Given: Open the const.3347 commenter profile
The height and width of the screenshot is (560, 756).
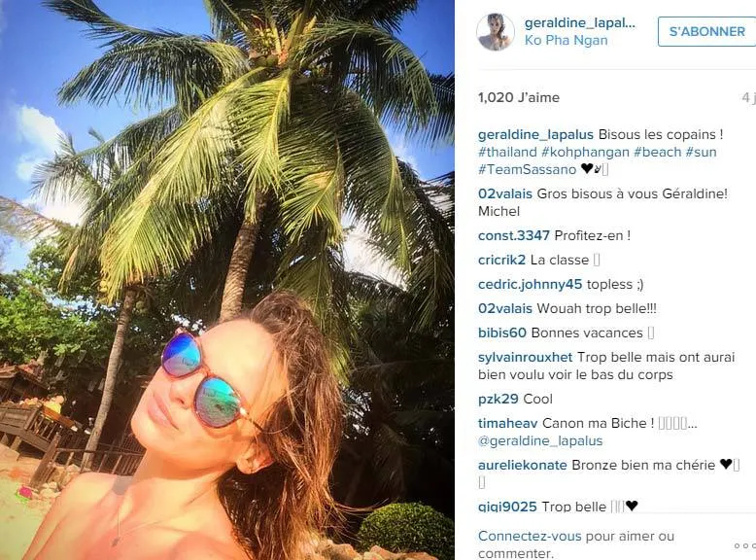Looking at the screenshot, I should click(513, 235).
